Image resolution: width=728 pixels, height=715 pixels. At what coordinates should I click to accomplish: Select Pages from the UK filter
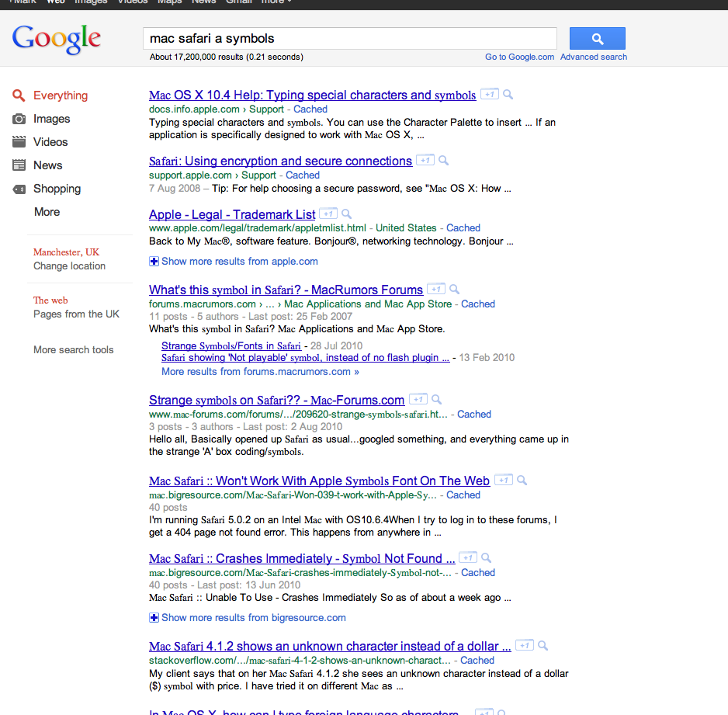click(x=76, y=314)
